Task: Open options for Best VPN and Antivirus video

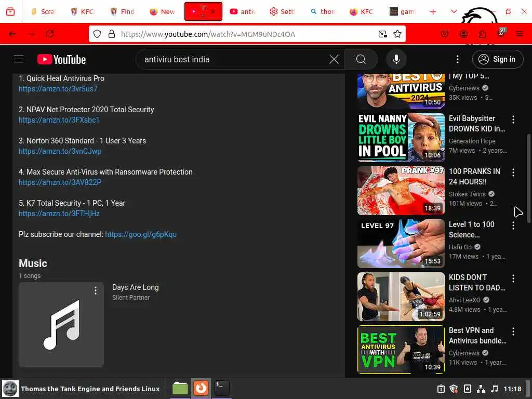Action: (x=513, y=331)
